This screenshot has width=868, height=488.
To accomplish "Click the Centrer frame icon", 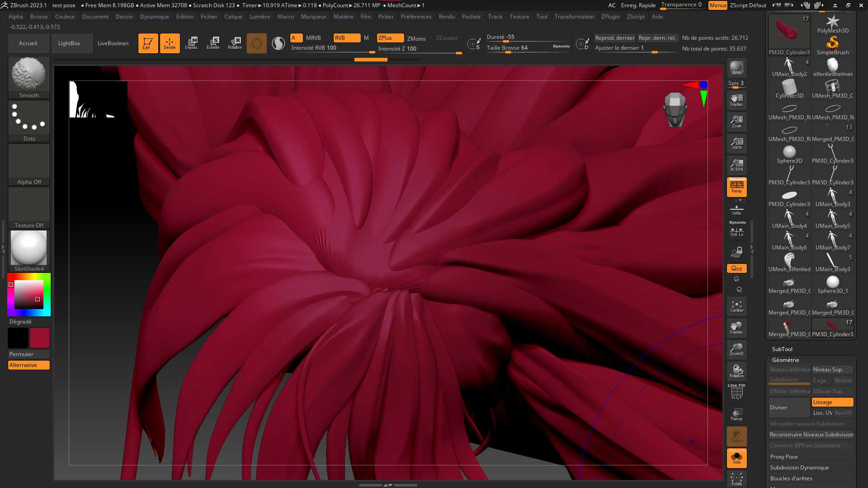I will point(736,306).
